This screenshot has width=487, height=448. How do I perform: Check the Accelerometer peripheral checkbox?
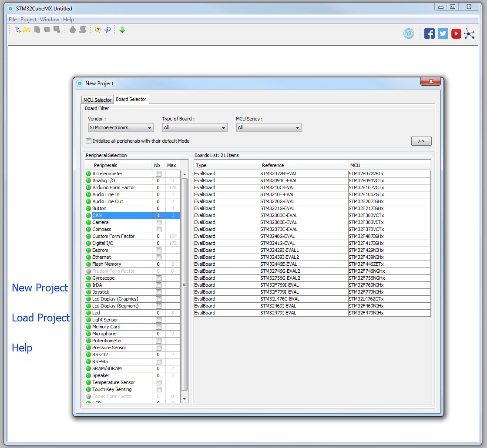[x=159, y=174]
